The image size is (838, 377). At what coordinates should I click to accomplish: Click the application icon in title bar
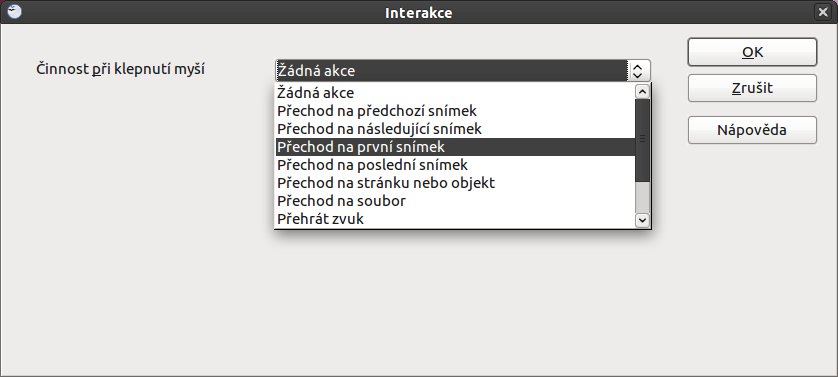pos(14,12)
